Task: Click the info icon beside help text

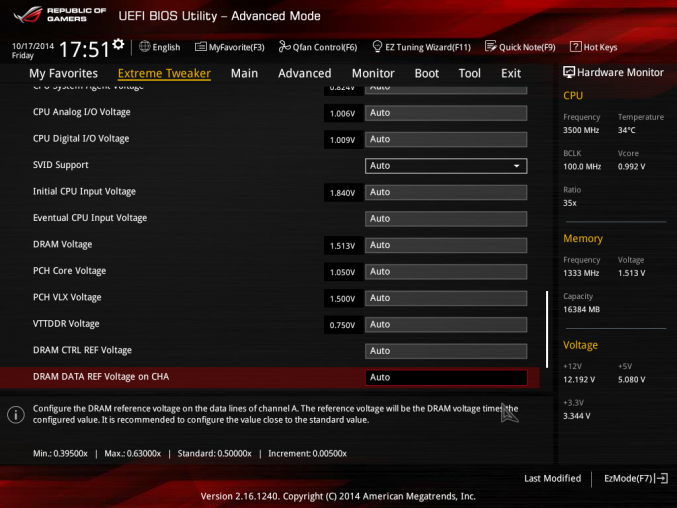Action: [16, 415]
